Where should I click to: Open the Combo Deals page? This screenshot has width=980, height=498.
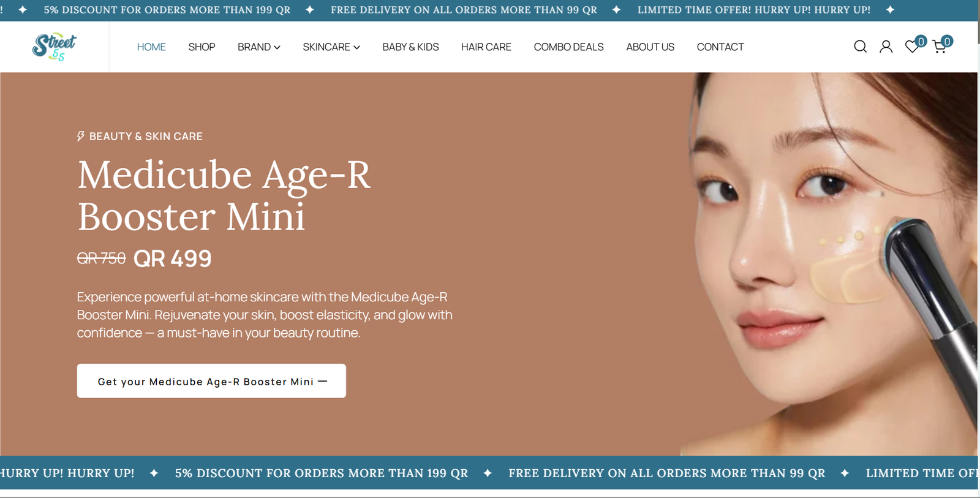(568, 47)
